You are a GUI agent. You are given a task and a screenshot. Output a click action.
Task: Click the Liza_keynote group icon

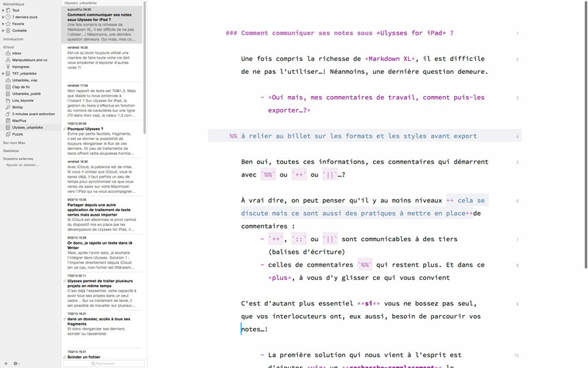(x=8, y=101)
